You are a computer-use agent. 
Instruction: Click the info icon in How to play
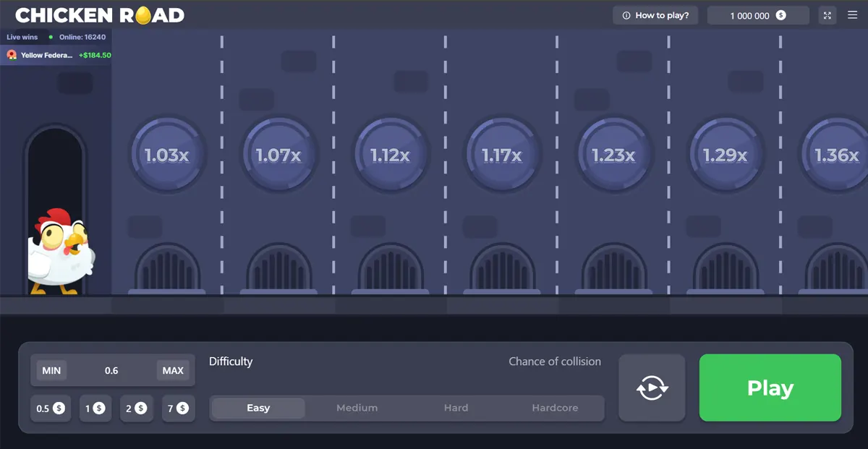click(626, 15)
